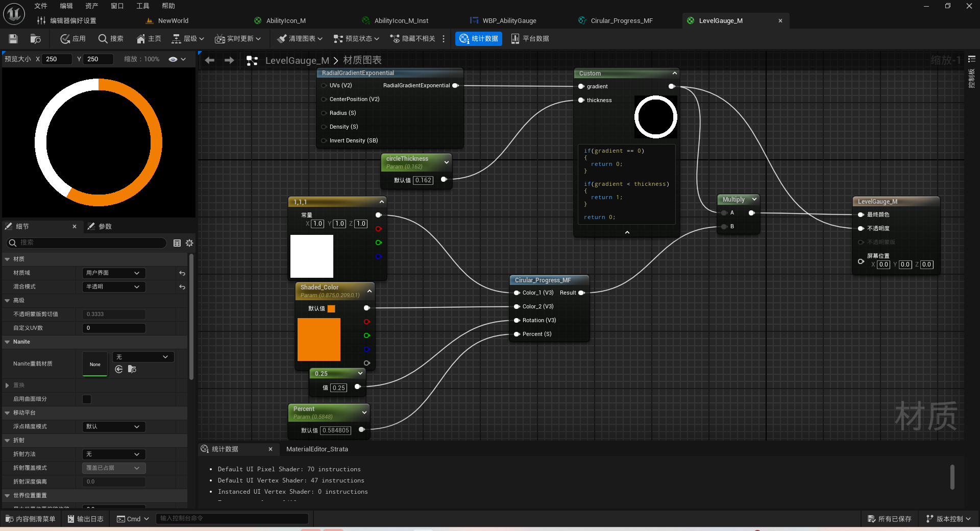The image size is (980, 531).
Task: Click the graph breadcrumb icon beside LevelGauge_M
Action: [x=252, y=61]
